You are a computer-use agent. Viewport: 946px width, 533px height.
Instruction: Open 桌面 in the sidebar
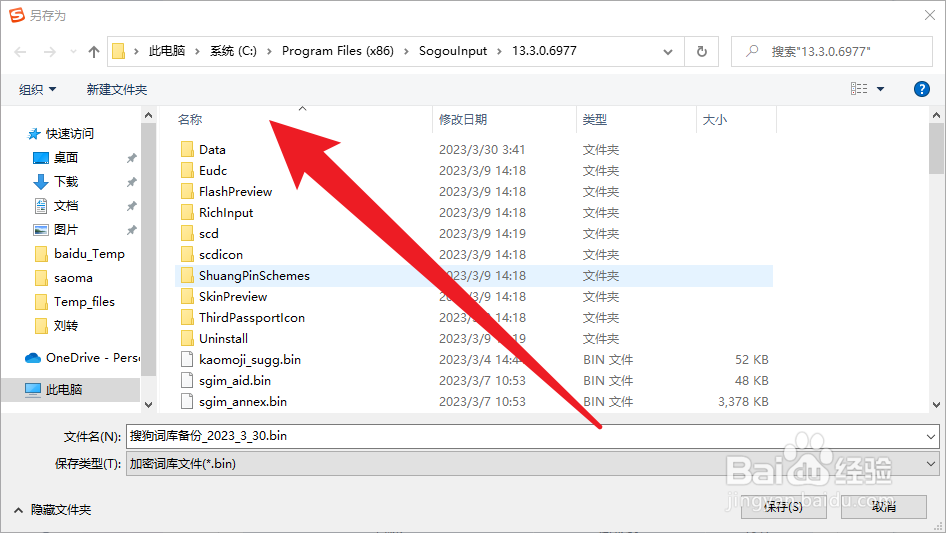tap(66, 158)
